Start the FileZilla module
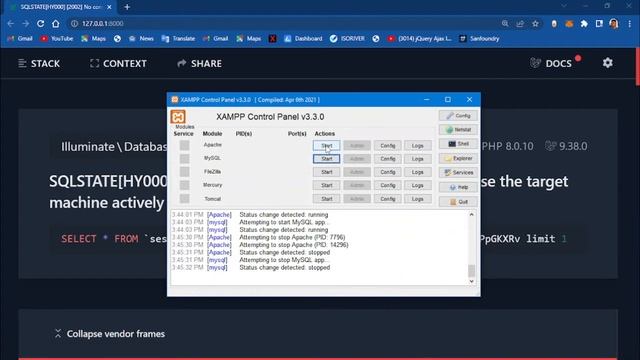This screenshot has height=360, width=640. [x=327, y=172]
